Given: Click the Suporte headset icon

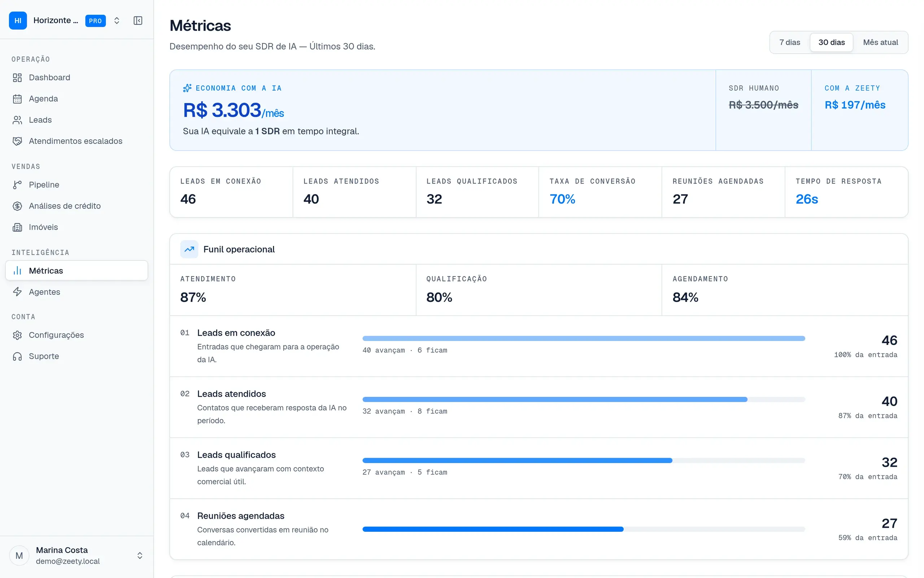Looking at the screenshot, I should pos(17,357).
